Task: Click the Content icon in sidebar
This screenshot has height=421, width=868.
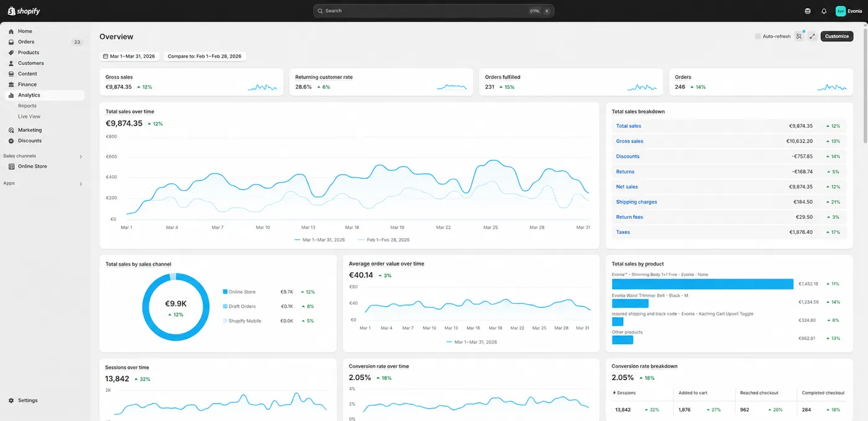Action: tap(11, 74)
